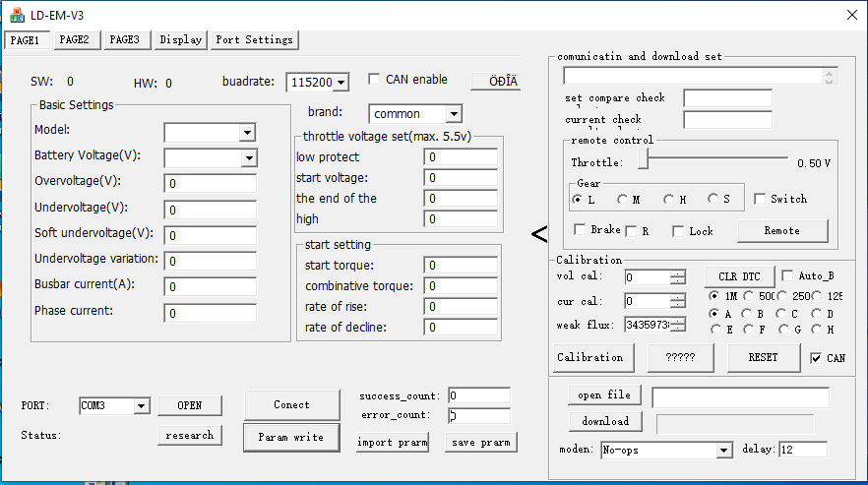Click the LD-EM-V3 app icon in title bar
Image resolution: width=868 pixels, height=485 pixels.
pyautogui.click(x=17, y=14)
